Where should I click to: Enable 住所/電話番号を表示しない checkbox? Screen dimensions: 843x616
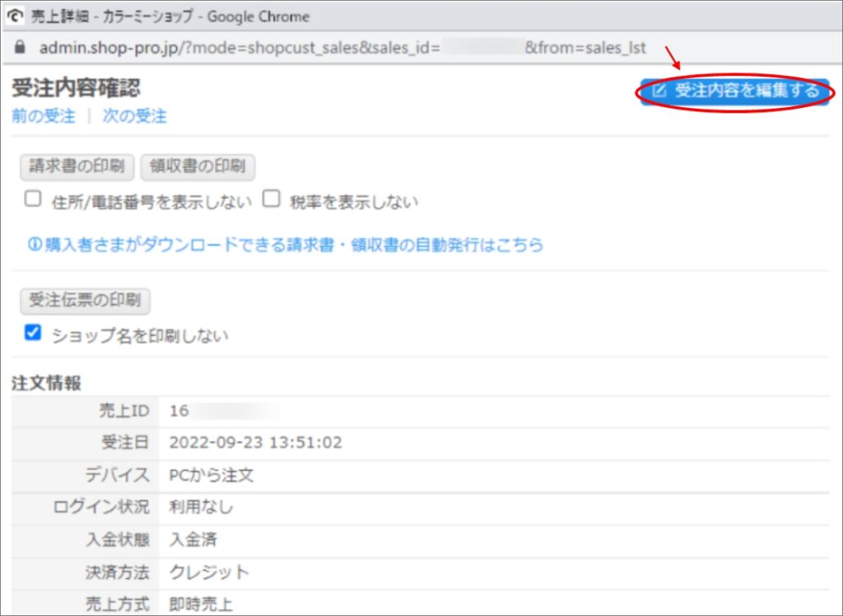coord(33,199)
